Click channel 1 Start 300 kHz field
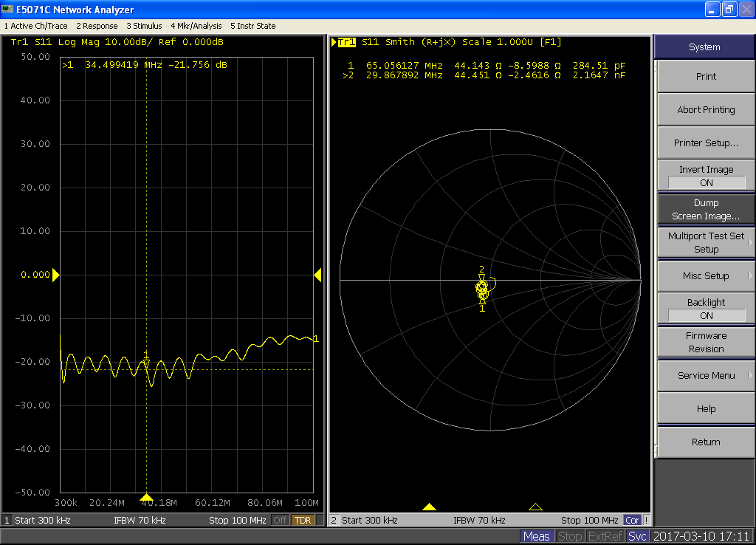756x545 pixels. (42, 521)
